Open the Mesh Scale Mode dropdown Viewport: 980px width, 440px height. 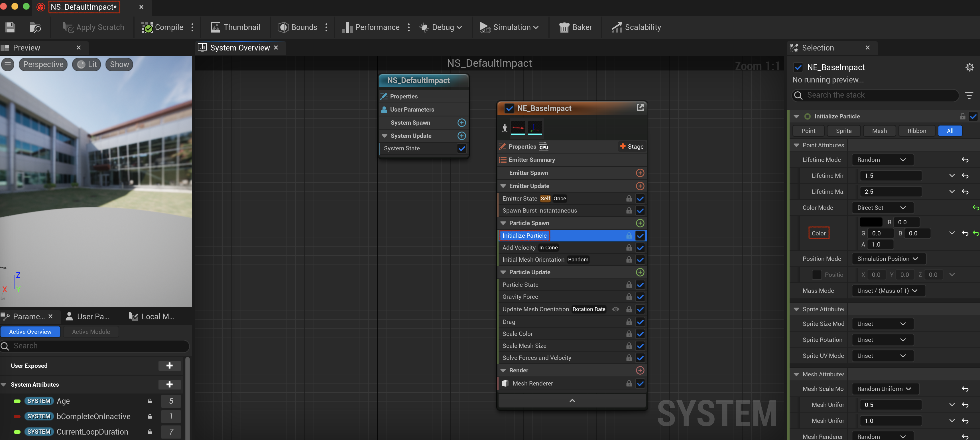tap(885, 389)
